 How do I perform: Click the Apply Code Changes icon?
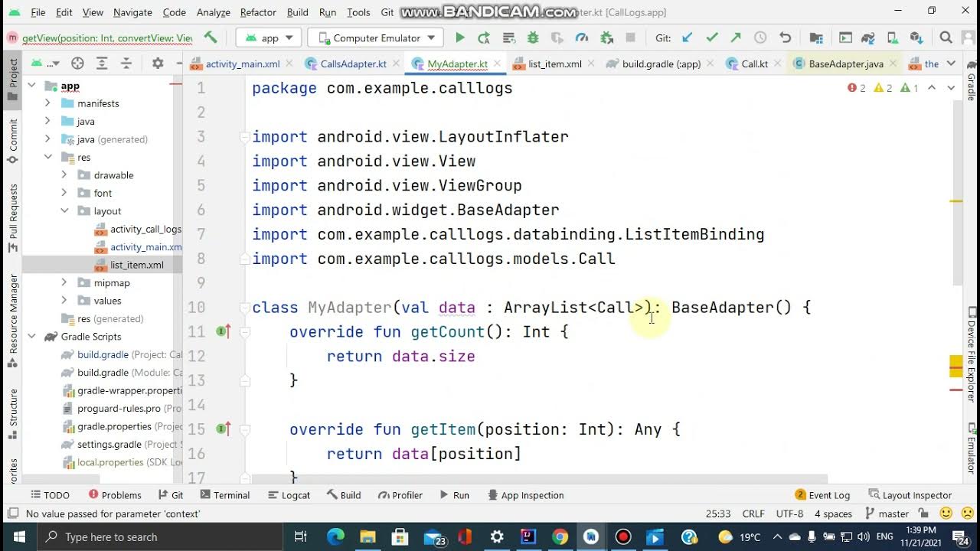[x=508, y=37]
